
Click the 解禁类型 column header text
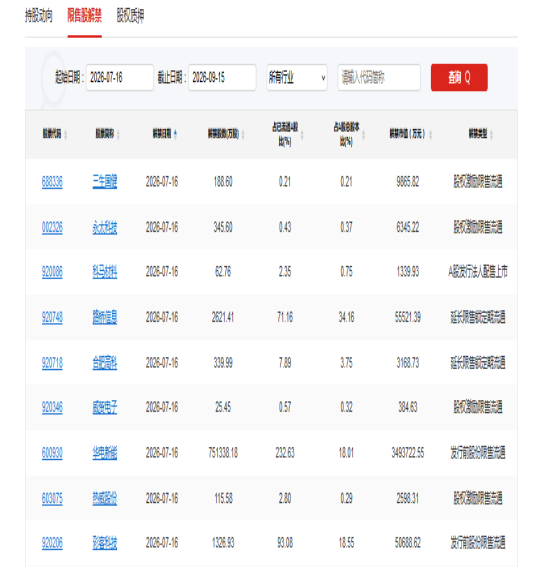477,134
